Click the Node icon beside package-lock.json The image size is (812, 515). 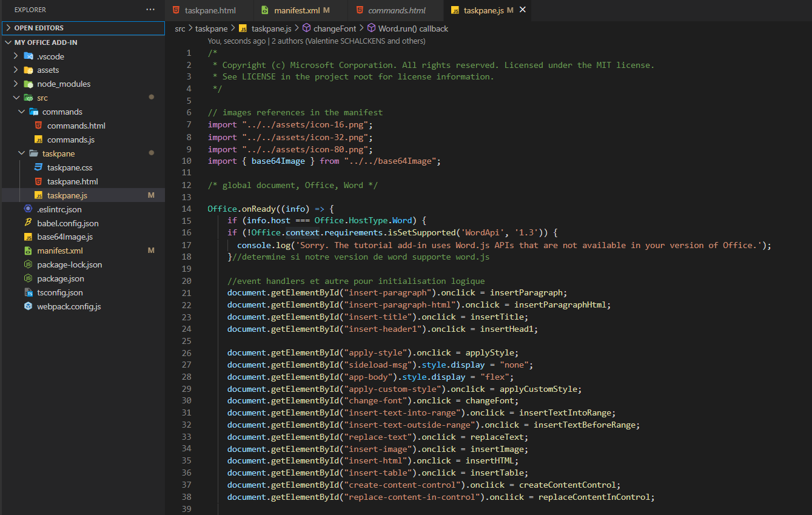point(28,265)
